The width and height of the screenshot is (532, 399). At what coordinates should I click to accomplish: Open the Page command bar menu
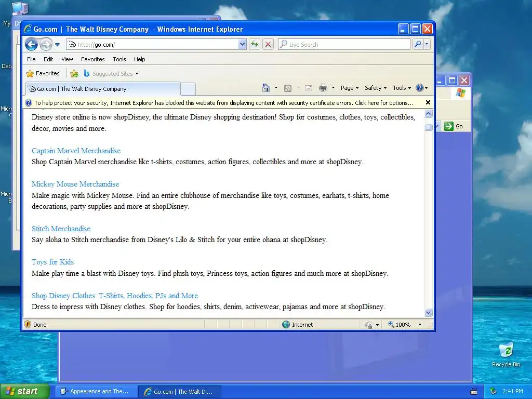click(x=350, y=88)
